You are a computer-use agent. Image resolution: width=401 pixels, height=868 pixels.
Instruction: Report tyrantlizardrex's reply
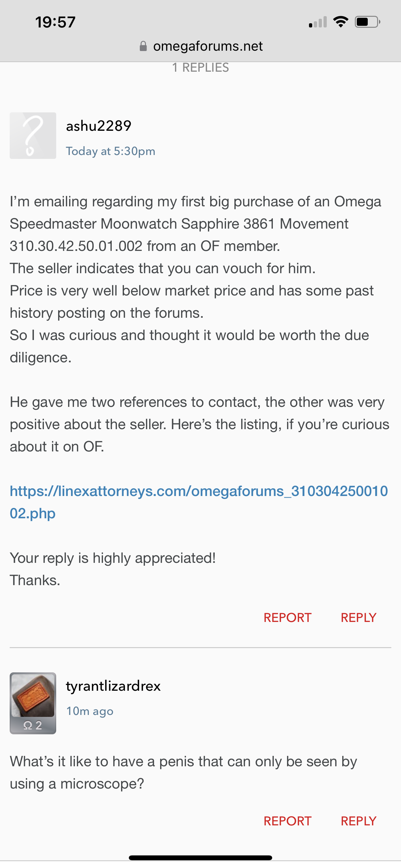pyautogui.click(x=287, y=821)
